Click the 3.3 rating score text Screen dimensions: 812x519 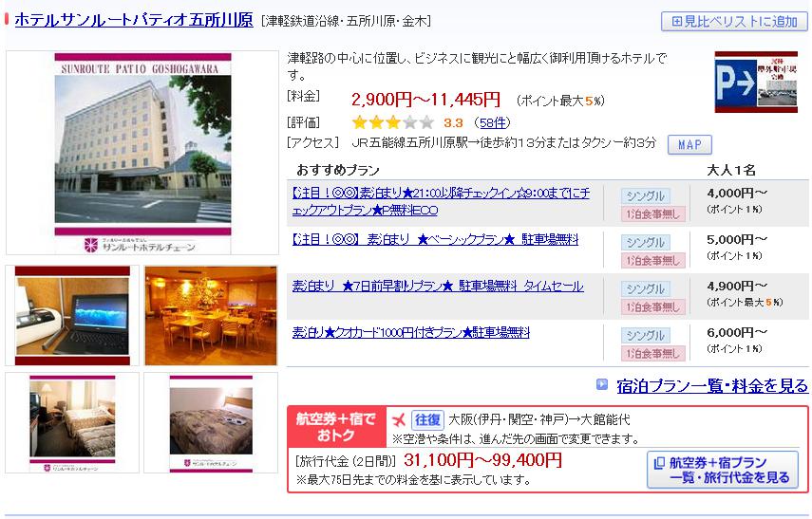453,123
